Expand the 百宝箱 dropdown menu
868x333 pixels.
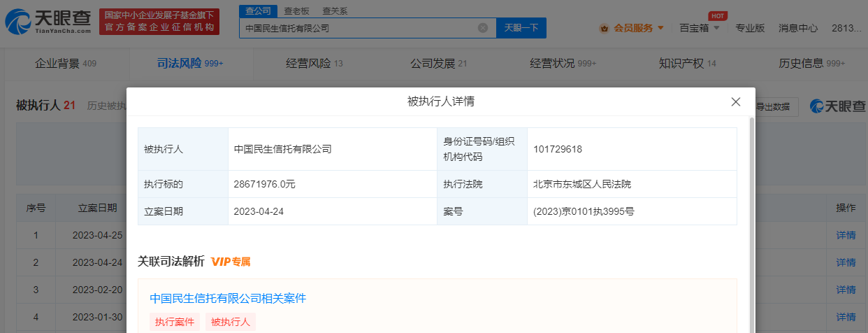pyautogui.click(x=717, y=29)
